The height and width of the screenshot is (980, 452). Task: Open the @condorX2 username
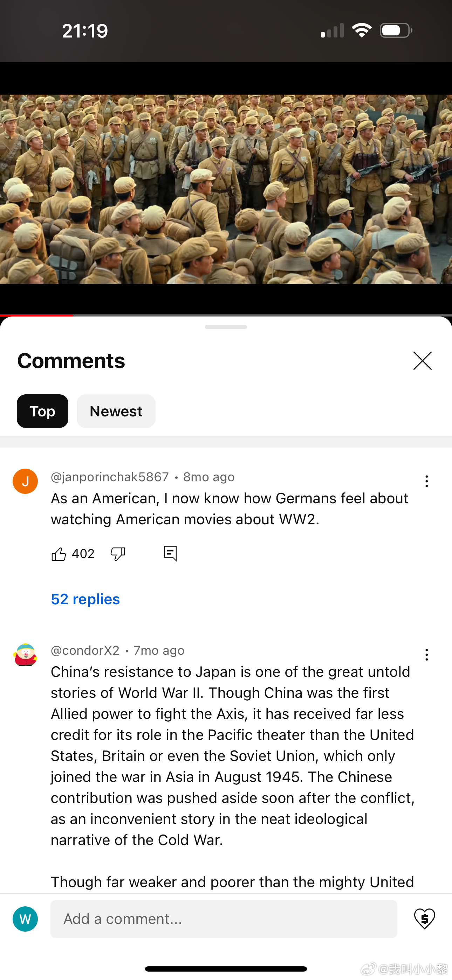[x=85, y=651]
